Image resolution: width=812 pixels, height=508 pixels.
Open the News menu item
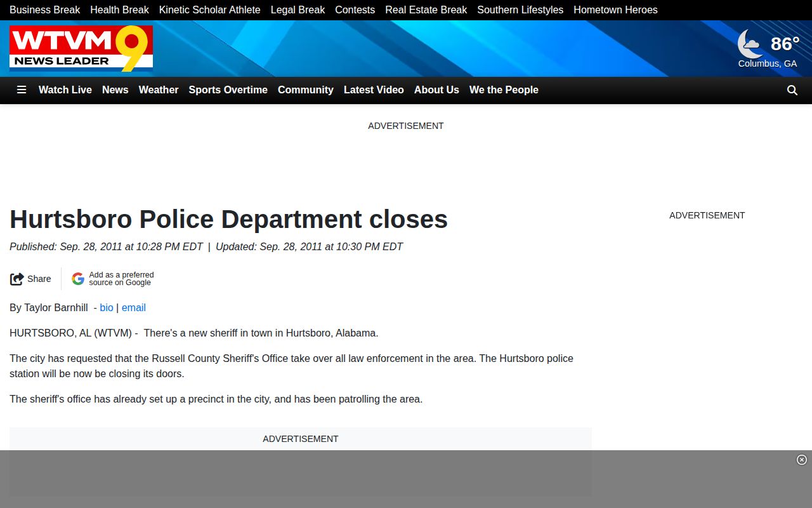[115, 90]
